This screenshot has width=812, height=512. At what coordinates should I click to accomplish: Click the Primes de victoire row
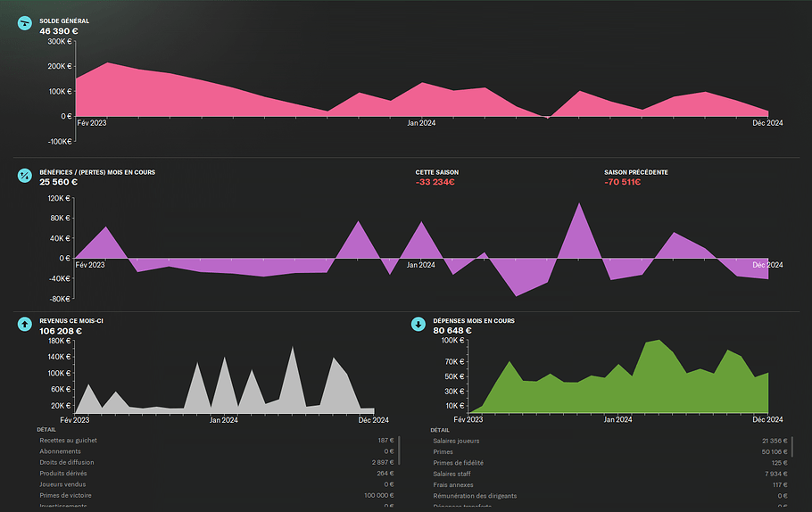point(217,495)
